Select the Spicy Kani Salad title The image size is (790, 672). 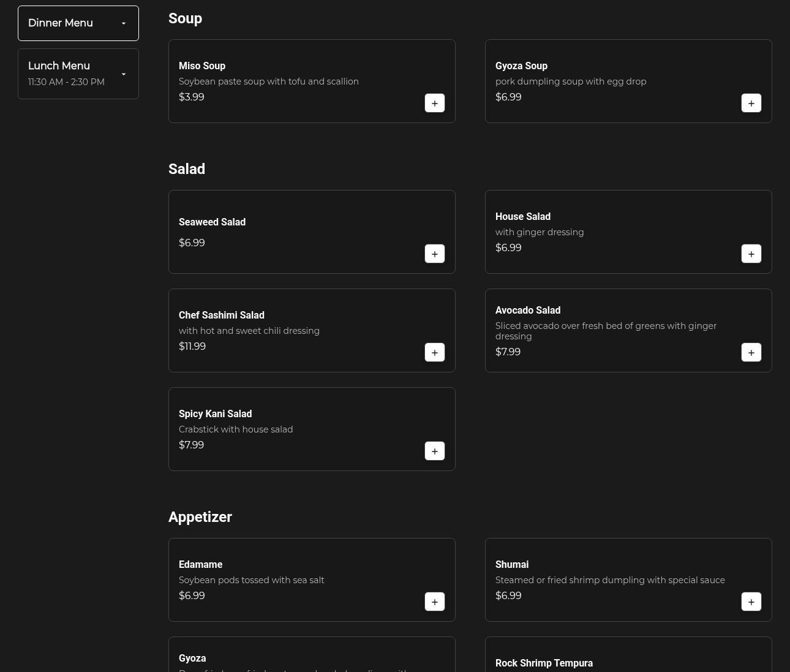(x=215, y=413)
